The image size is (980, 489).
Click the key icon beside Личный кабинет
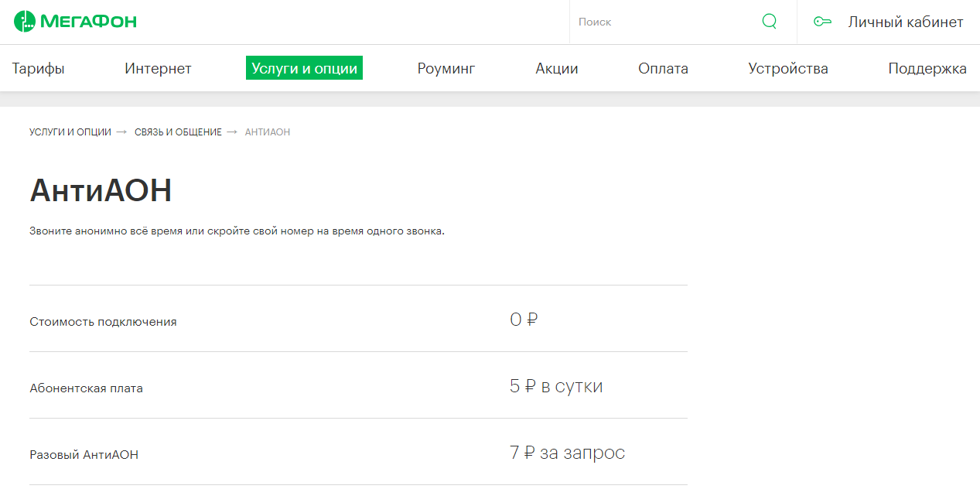tap(822, 22)
